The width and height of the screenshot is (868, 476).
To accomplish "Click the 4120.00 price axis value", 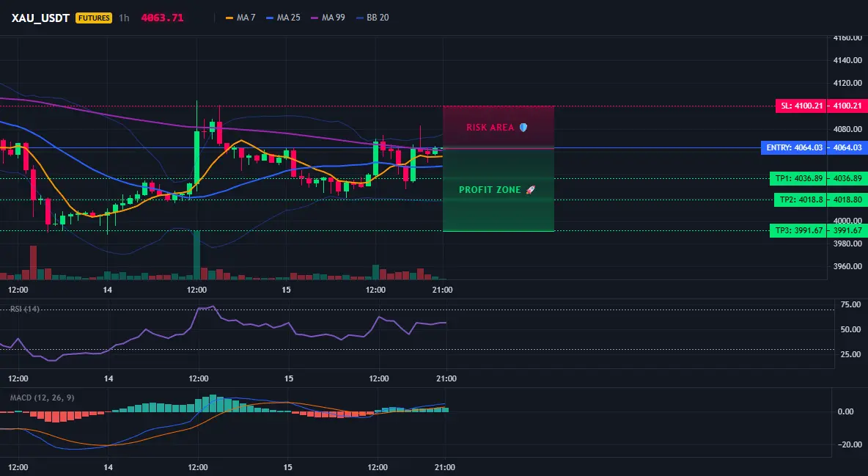I will 847,83.
